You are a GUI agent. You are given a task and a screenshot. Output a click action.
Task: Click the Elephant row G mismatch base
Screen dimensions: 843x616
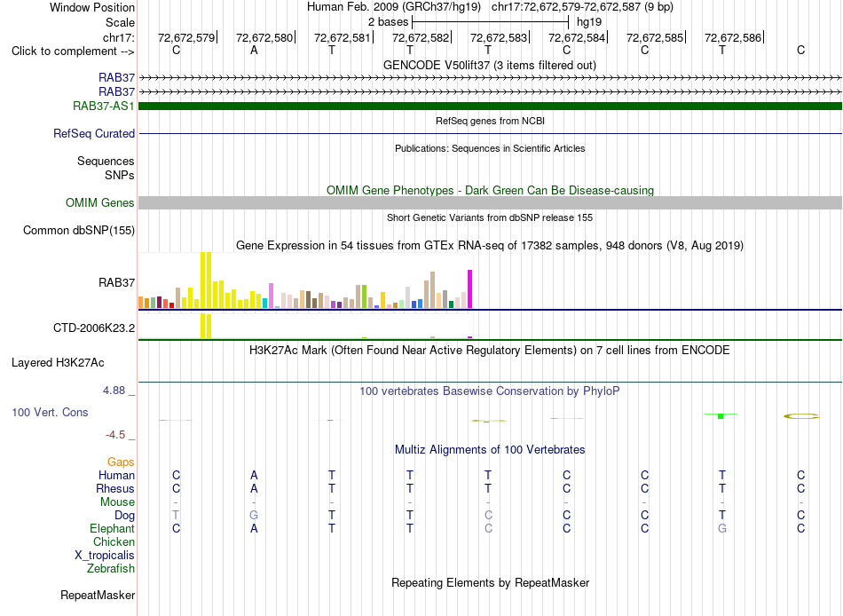point(722,528)
